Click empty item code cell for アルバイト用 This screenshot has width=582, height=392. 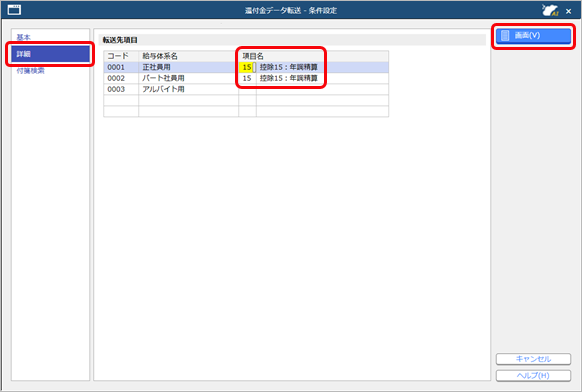point(247,89)
